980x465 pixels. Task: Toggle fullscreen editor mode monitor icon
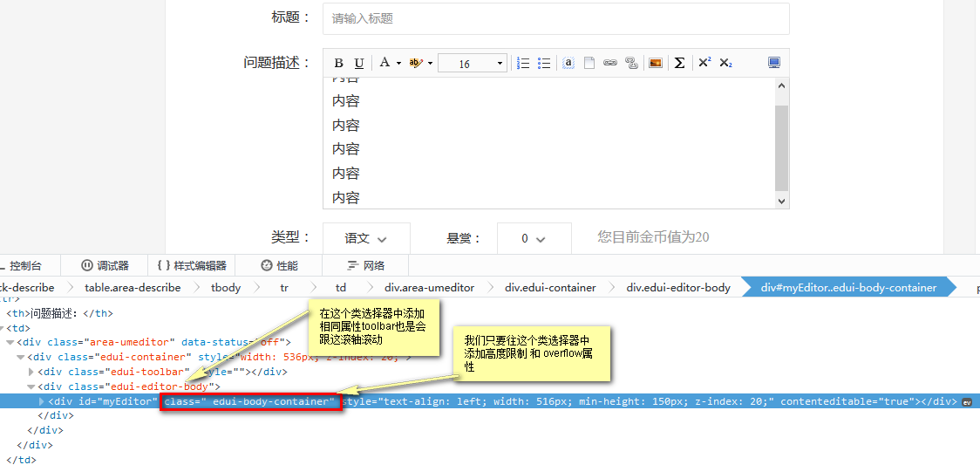point(774,63)
